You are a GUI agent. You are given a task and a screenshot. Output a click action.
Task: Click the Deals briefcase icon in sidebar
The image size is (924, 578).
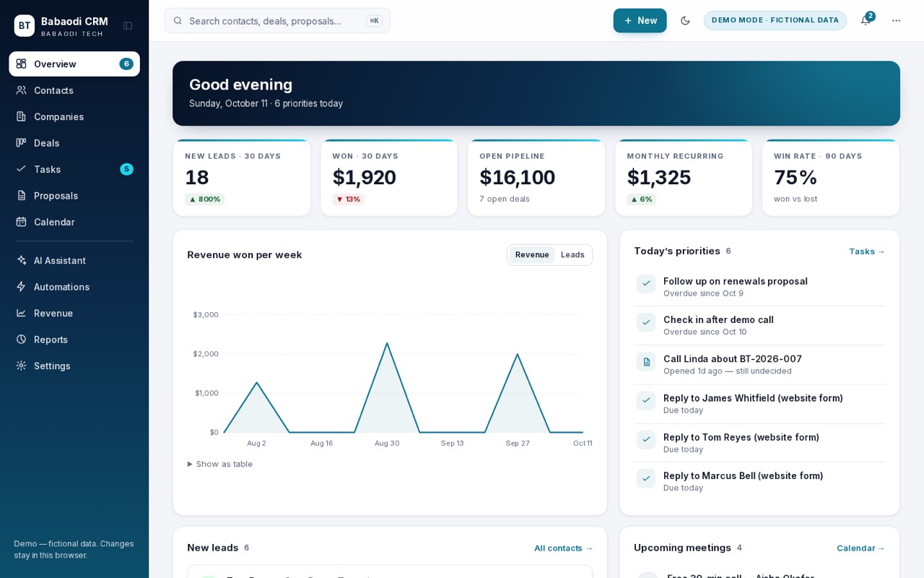21,143
